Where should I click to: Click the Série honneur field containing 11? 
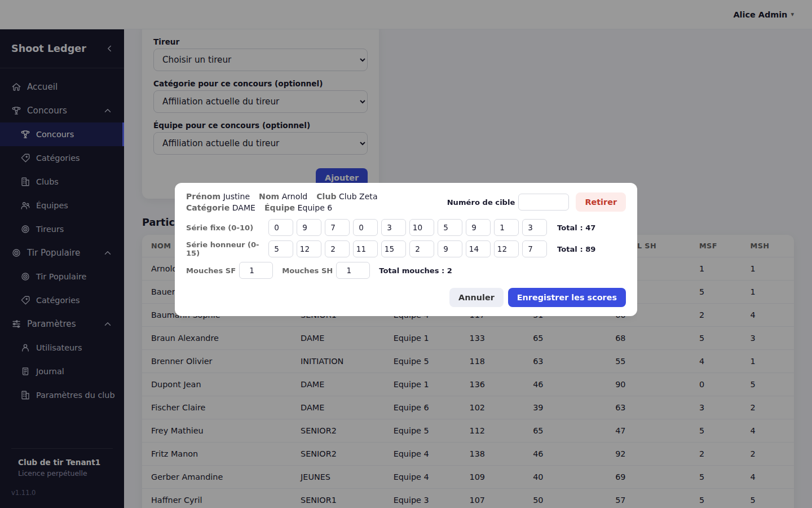365,249
